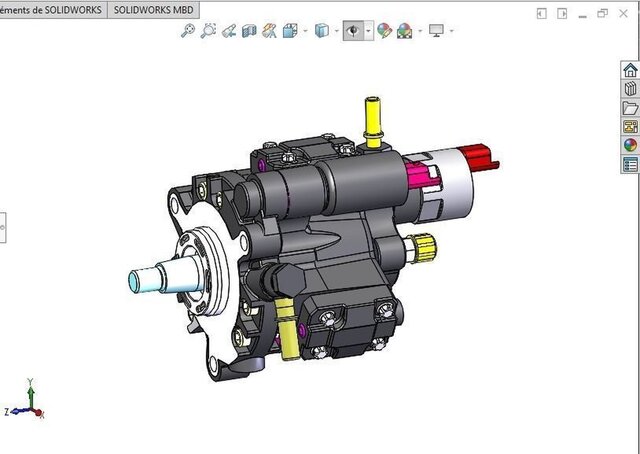Click the Previous View icon
The height and width of the screenshot is (454, 640).
coord(229,31)
